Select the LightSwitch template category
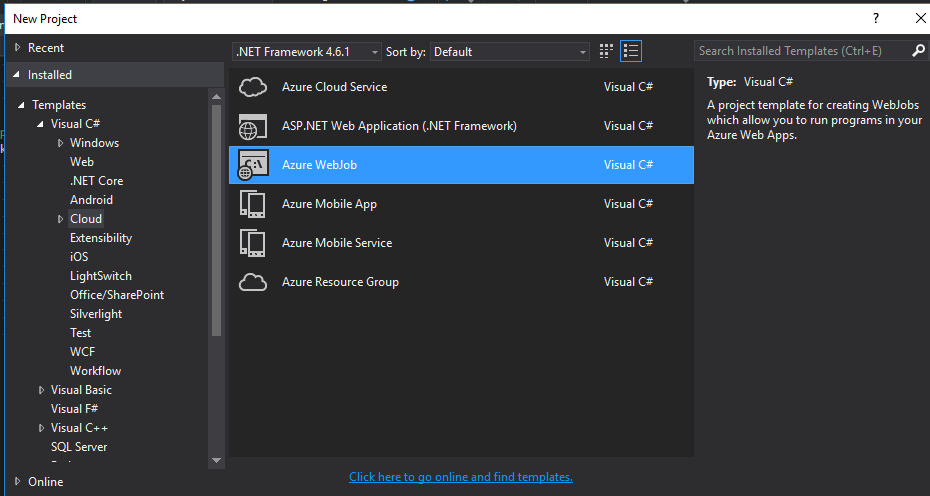This screenshot has width=930, height=496. [101, 276]
